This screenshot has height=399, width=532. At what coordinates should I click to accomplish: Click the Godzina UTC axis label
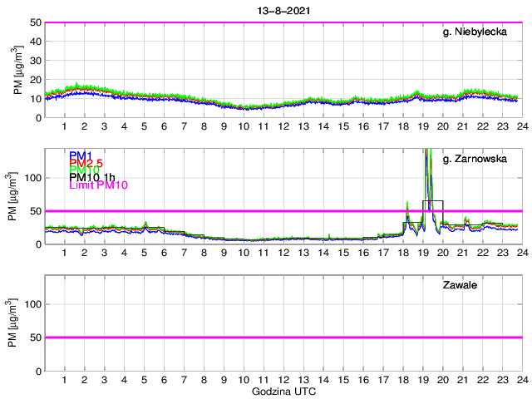pyautogui.click(x=283, y=391)
